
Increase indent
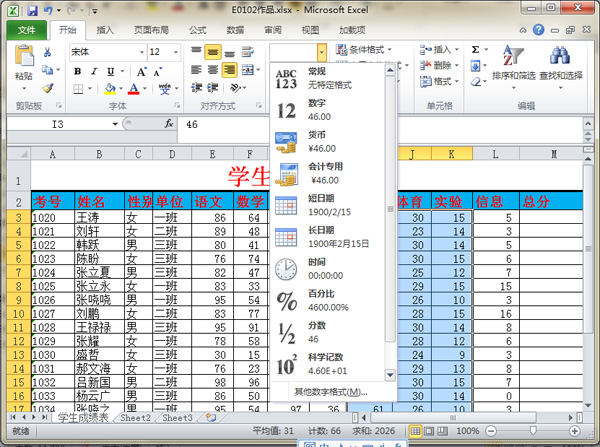tap(213, 88)
